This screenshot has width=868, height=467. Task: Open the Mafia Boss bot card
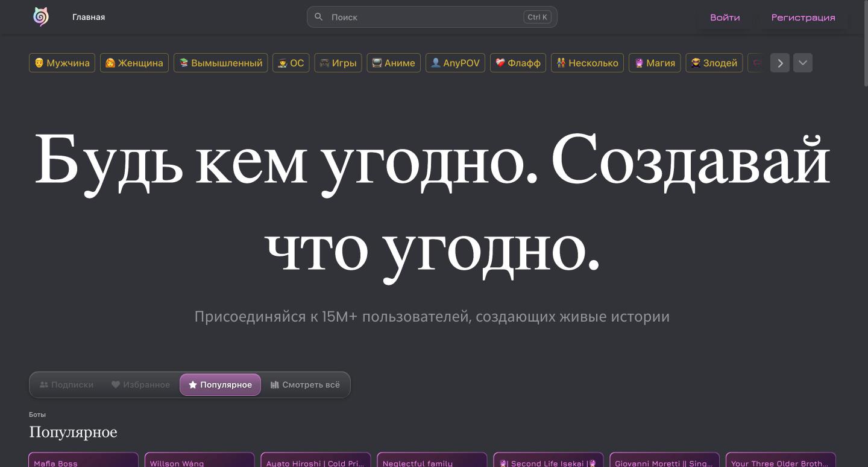click(83, 460)
